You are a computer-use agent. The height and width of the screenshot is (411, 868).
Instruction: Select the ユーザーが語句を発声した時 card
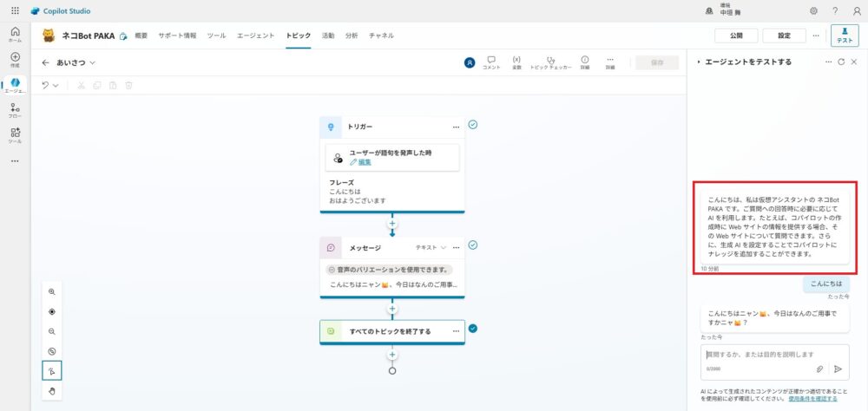pyautogui.click(x=392, y=158)
